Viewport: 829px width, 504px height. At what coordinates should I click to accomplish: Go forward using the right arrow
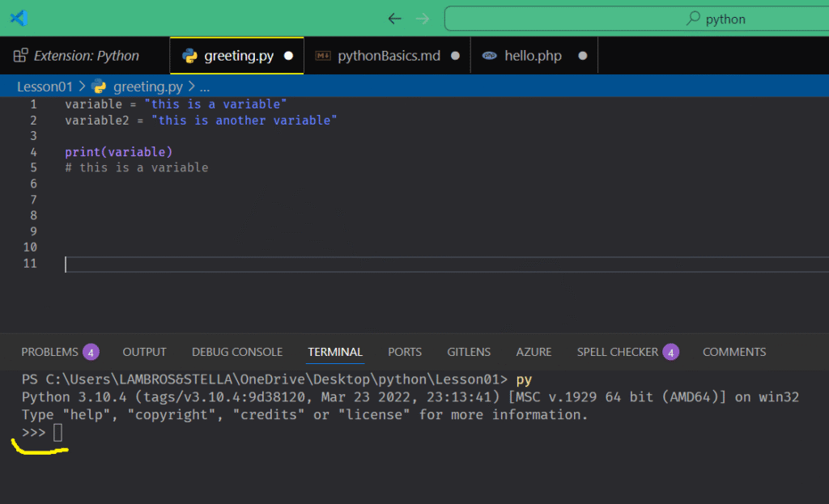422,19
